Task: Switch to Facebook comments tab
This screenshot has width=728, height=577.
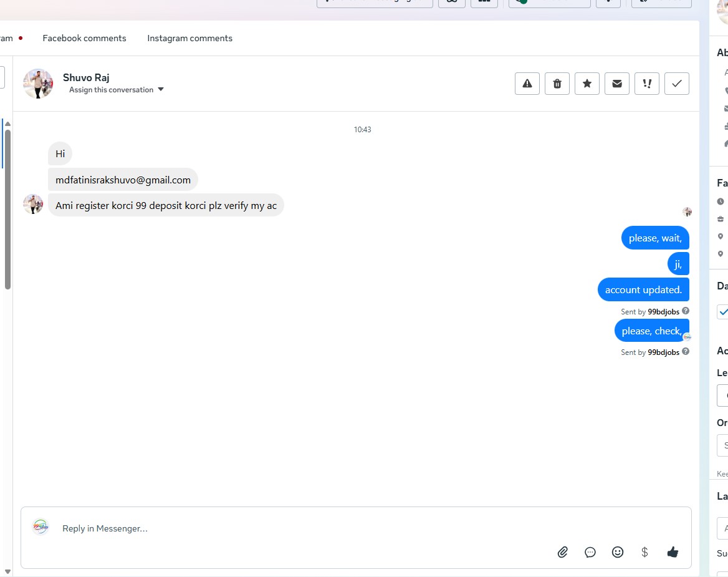Action: click(x=85, y=38)
